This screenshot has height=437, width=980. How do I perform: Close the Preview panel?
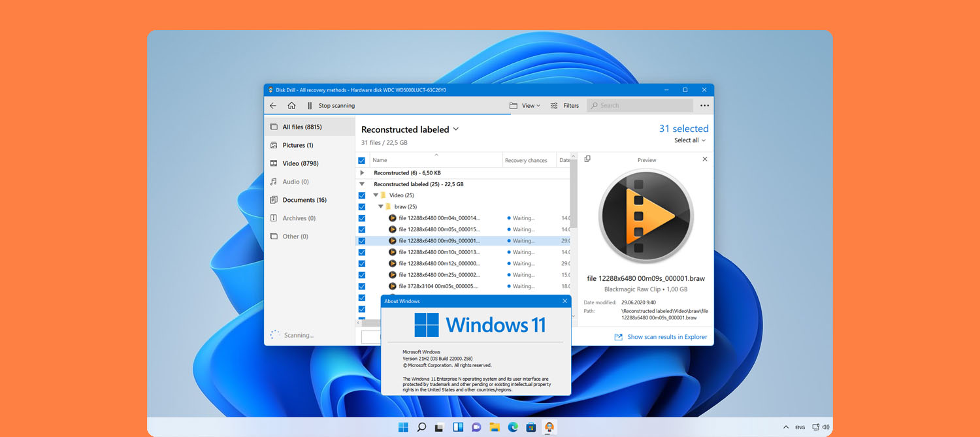704,159
